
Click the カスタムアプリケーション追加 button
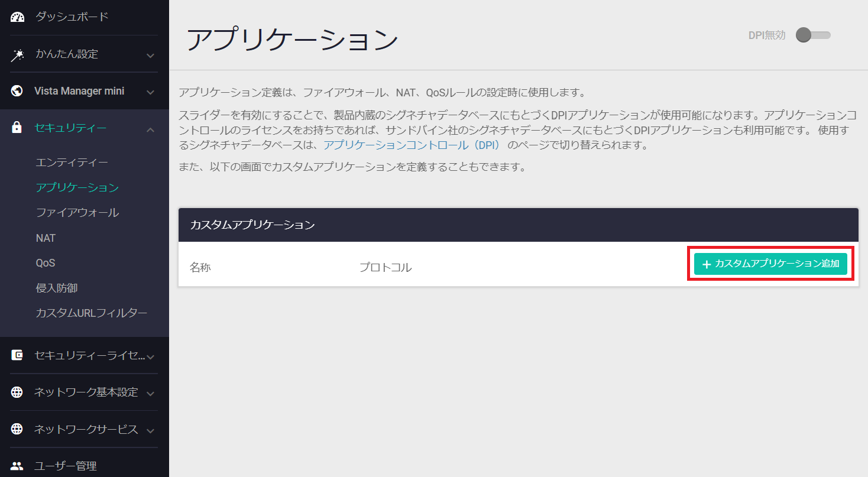[770, 264]
